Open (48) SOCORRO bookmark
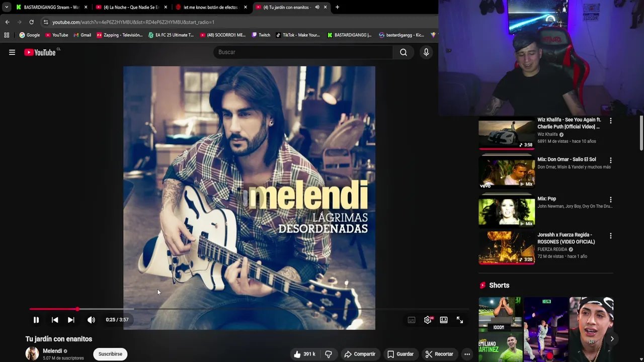Screen dimensions: 644x362 (223, 35)
